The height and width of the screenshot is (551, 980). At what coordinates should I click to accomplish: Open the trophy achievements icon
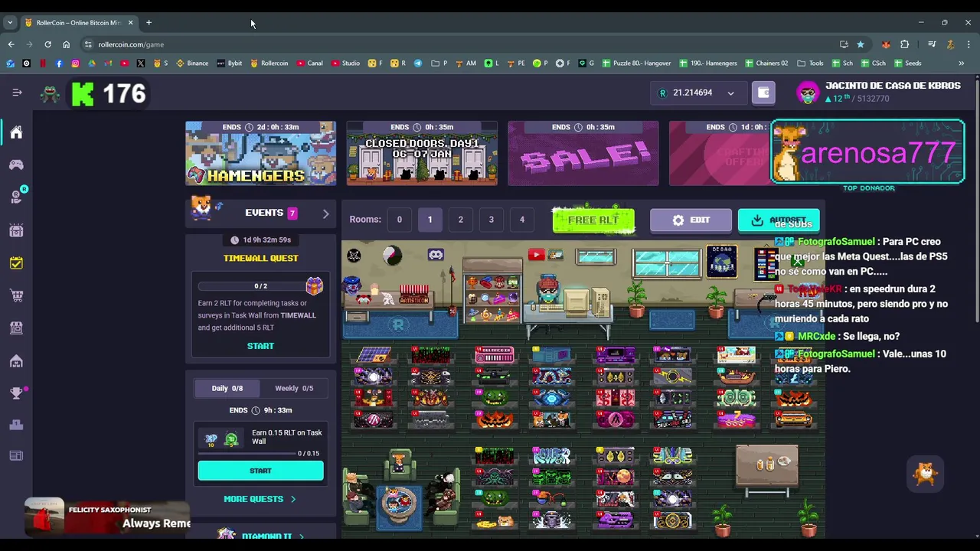(x=16, y=393)
